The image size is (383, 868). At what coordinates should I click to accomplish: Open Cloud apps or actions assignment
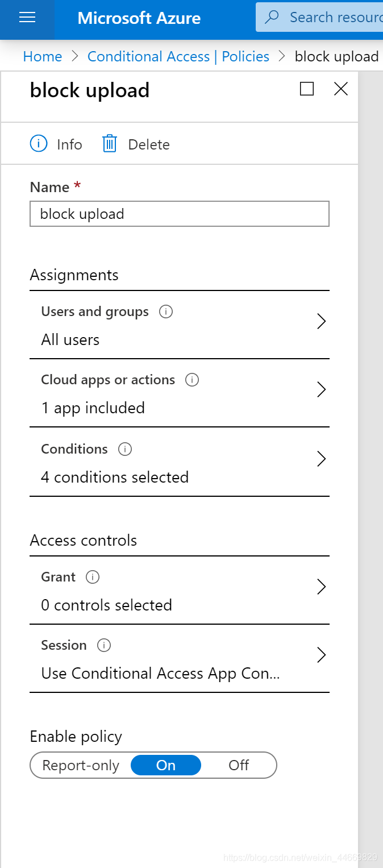click(170, 393)
